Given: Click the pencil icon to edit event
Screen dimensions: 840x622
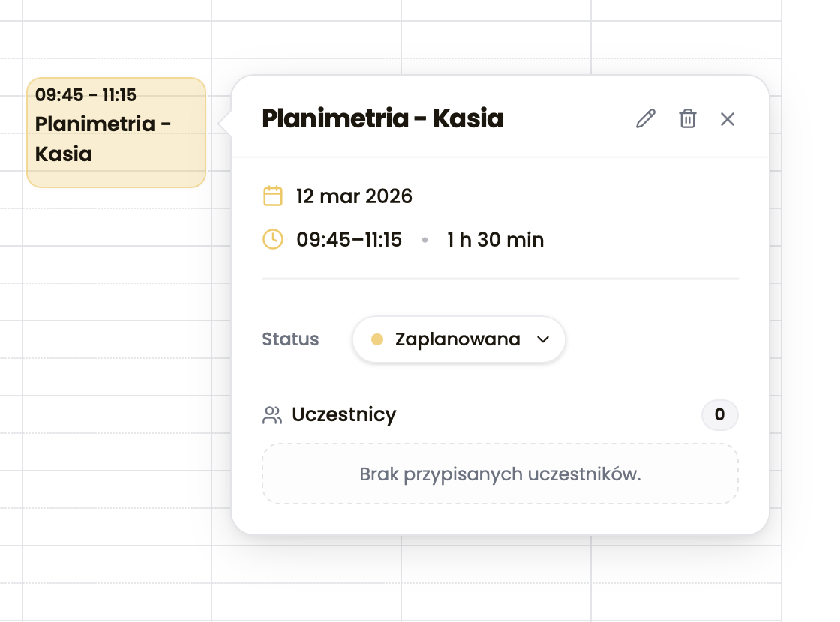Looking at the screenshot, I should pos(645,118).
